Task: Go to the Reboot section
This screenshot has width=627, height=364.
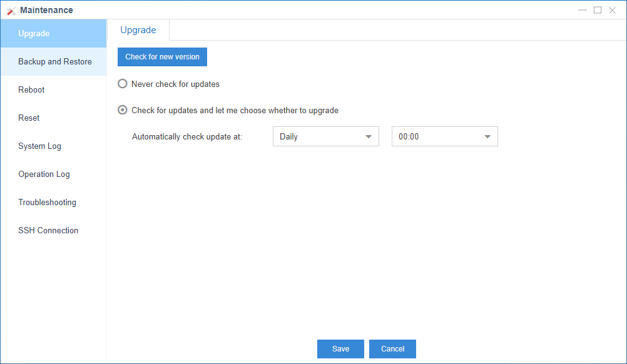Action: click(31, 90)
